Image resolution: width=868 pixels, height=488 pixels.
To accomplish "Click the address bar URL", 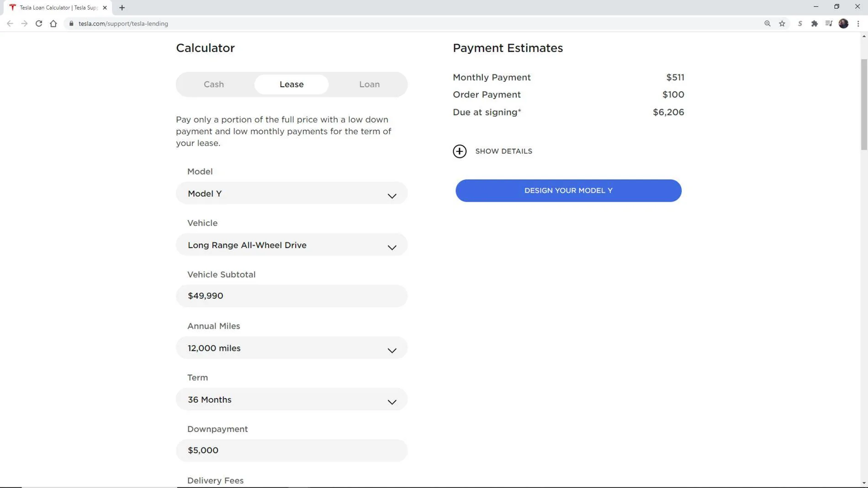I will click(x=123, y=24).
